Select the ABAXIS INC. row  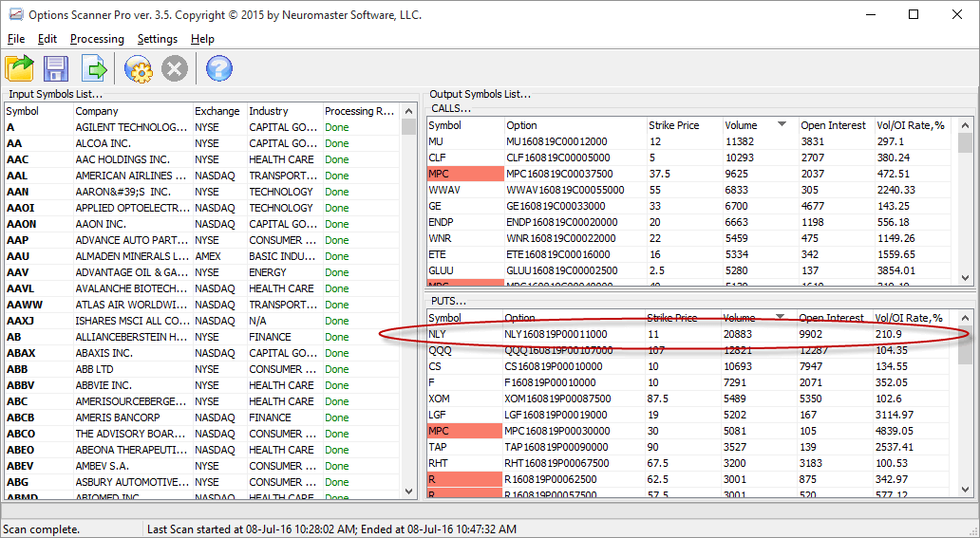coord(202,353)
